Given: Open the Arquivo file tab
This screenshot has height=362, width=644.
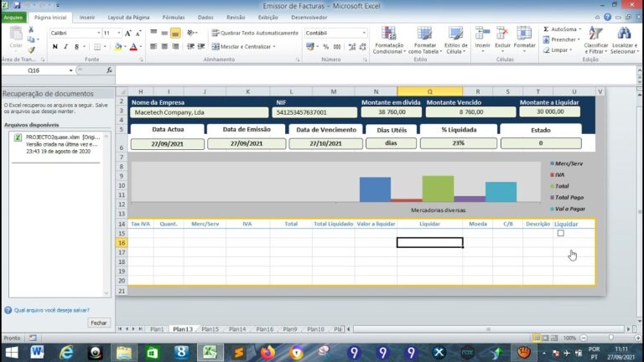Looking at the screenshot, I should pos(13,18).
